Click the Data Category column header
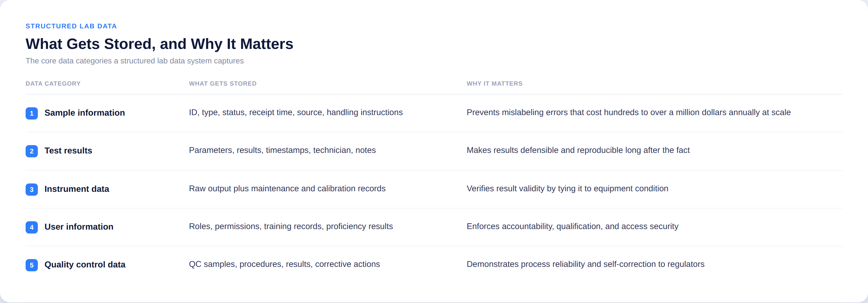 (53, 83)
